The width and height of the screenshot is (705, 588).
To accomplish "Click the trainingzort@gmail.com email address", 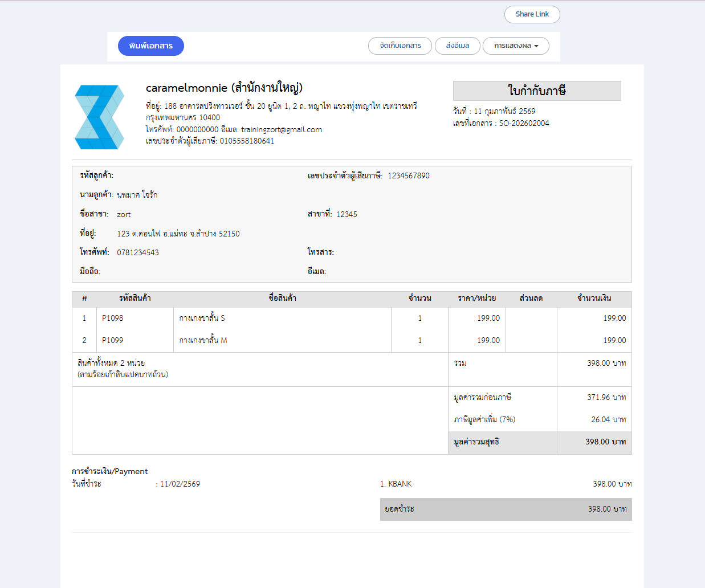I will click(281, 129).
